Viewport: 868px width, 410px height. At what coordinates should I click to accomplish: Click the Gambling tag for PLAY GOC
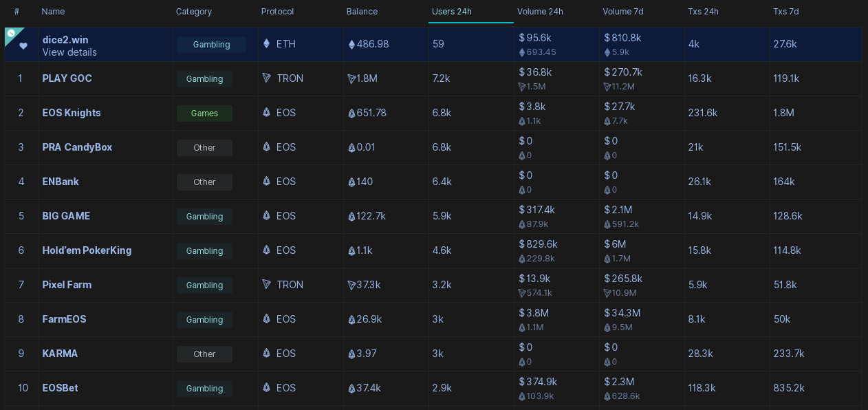[x=204, y=79]
